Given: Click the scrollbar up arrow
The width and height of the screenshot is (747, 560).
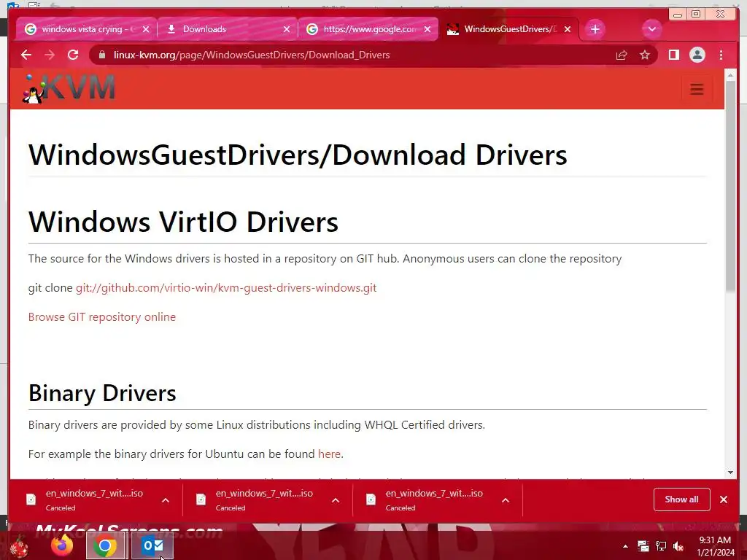Looking at the screenshot, I should tap(730, 75).
